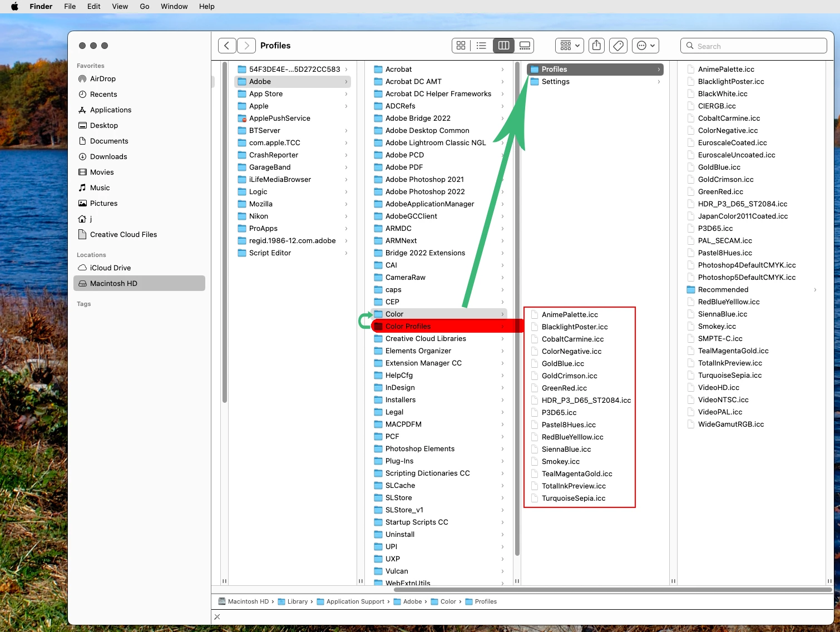Expand the Acrobat folder chevron
Screen dimensions: 840x632
[x=502, y=70]
